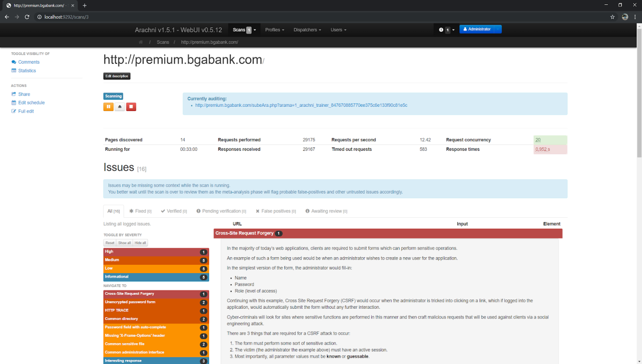Open the currently audited subeAra.php URL

(301, 105)
